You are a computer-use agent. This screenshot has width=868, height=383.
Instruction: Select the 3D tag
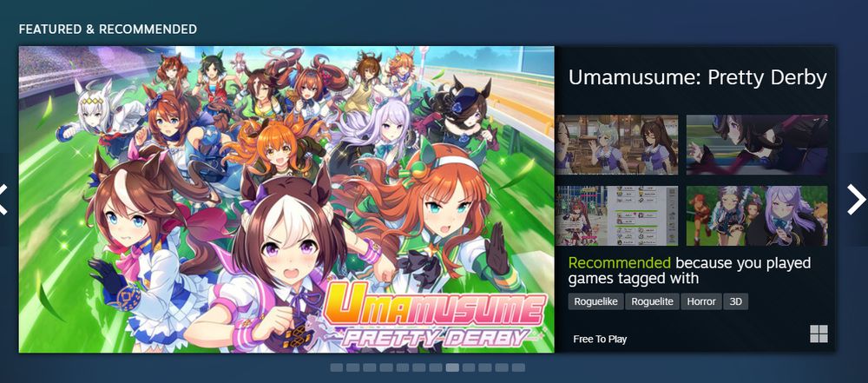point(736,301)
